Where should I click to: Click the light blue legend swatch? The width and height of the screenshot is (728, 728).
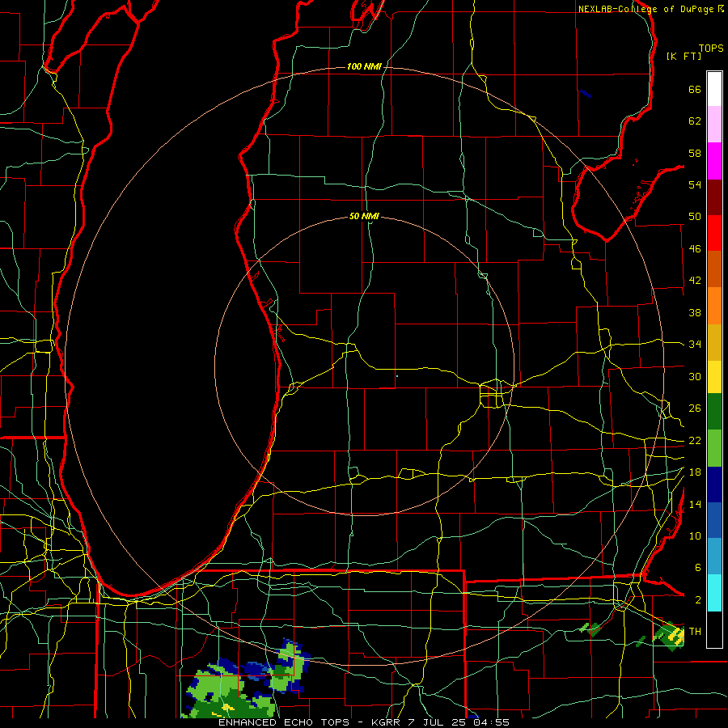[x=714, y=557]
